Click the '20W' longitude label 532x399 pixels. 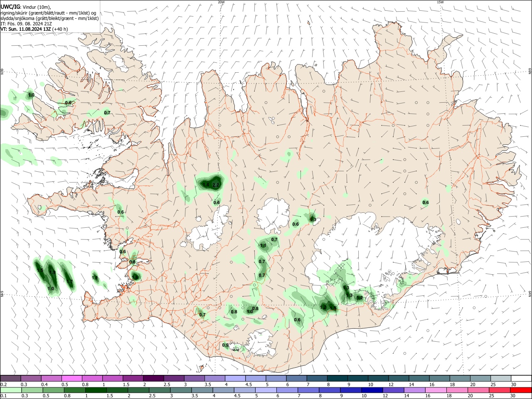point(221,2)
